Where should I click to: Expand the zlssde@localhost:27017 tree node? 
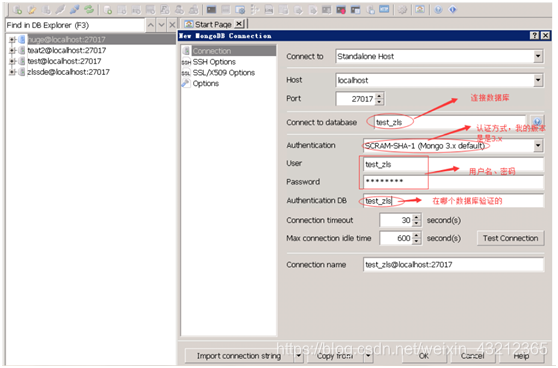(12, 72)
